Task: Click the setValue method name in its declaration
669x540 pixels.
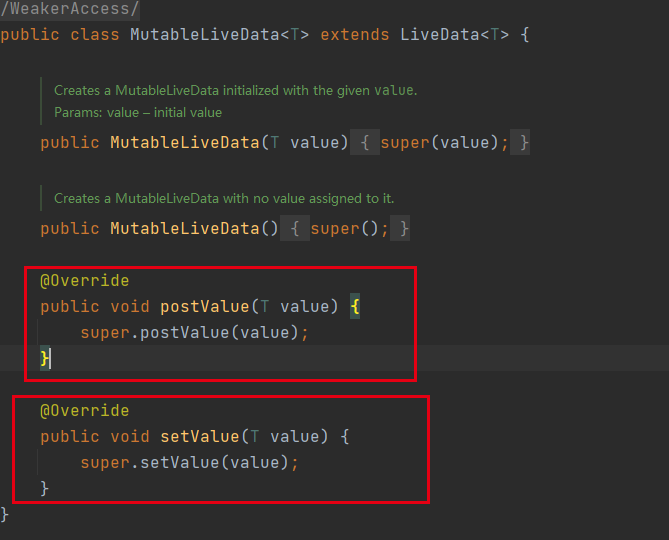Action: [200, 437]
